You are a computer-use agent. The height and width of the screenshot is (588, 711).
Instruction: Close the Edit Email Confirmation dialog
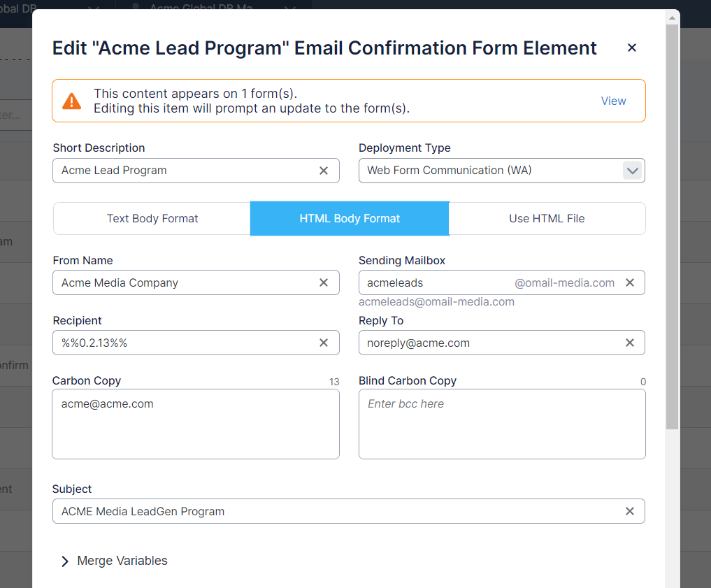tap(632, 48)
